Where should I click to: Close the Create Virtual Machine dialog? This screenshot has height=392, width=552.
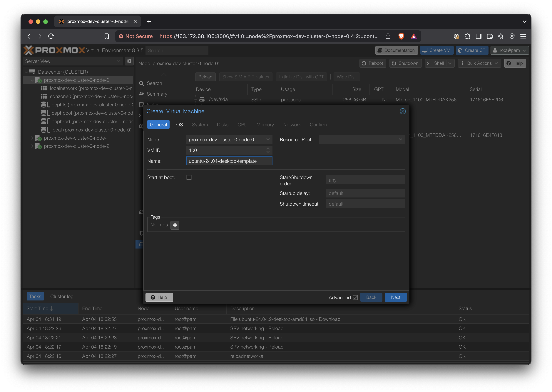403,111
